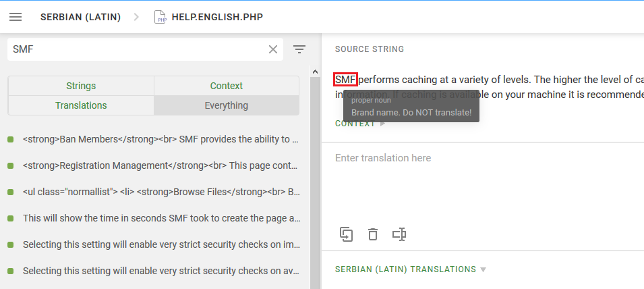Select the Translations search scope
The width and height of the screenshot is (644, 289).
pyautogui.click(x=81, y=105)
